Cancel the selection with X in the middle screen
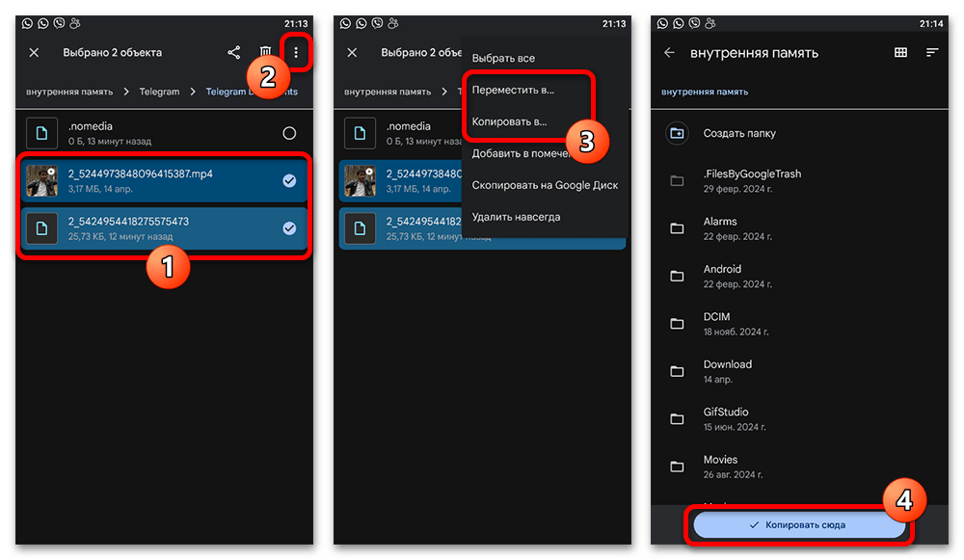This screenshot has height=560, width=964. 352,53
